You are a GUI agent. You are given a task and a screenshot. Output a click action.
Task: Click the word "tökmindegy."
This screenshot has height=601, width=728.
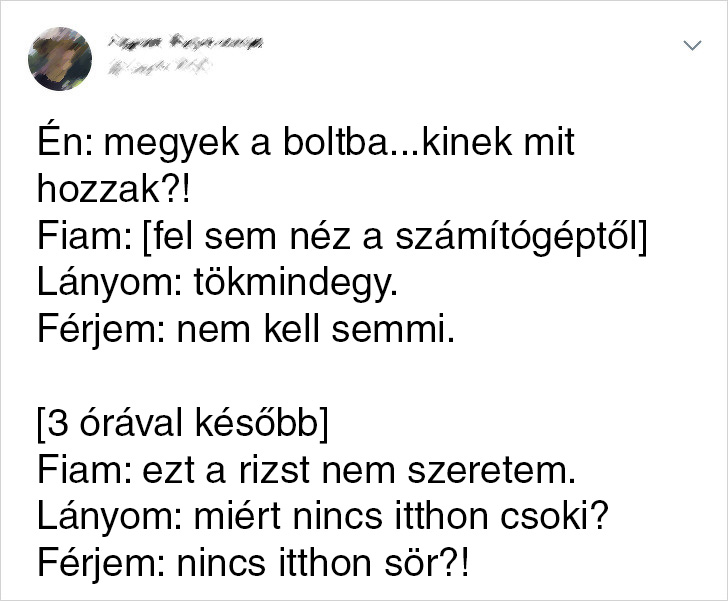point(296,284)
